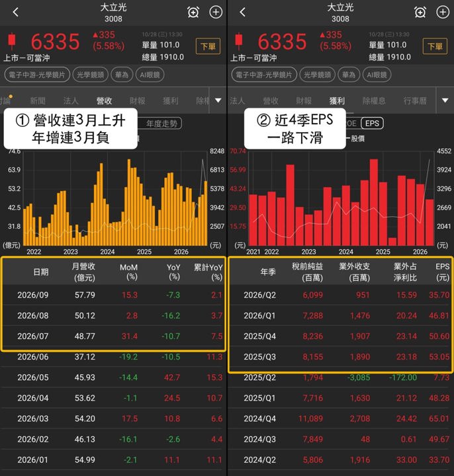Tap the 31.4 MoM value
Viewport: 454px width, 476px height.
130,337
